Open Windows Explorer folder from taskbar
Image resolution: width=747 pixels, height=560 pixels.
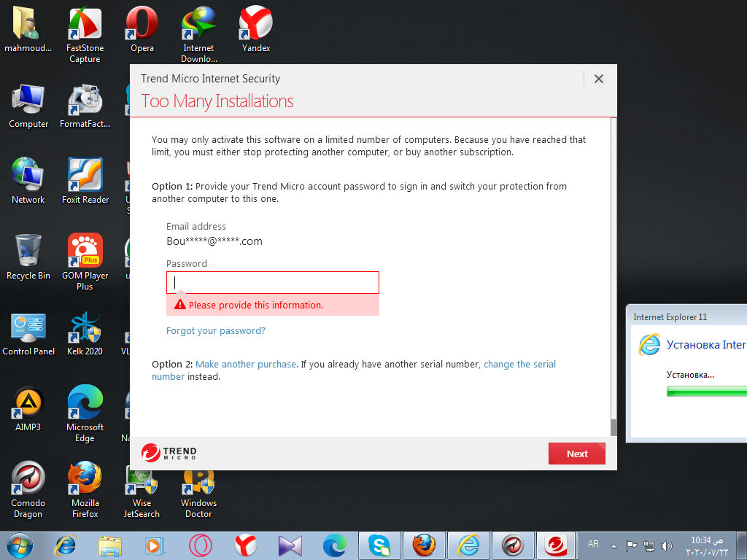110,545
